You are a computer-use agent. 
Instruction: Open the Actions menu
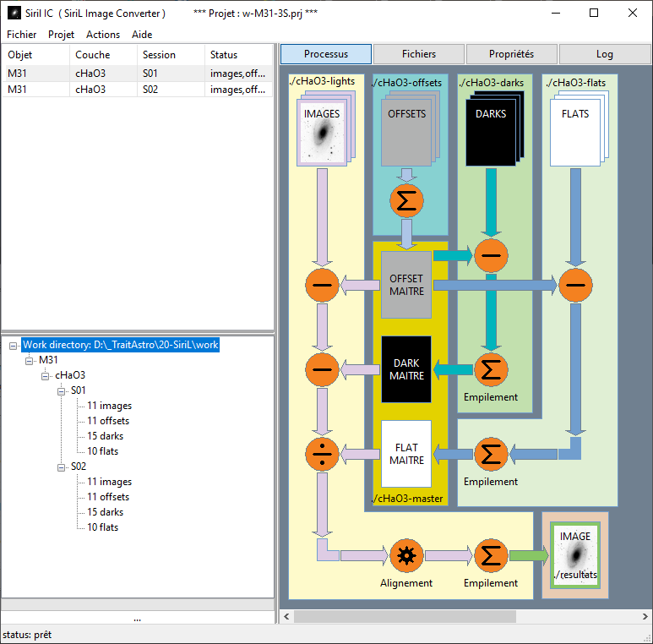103,35
